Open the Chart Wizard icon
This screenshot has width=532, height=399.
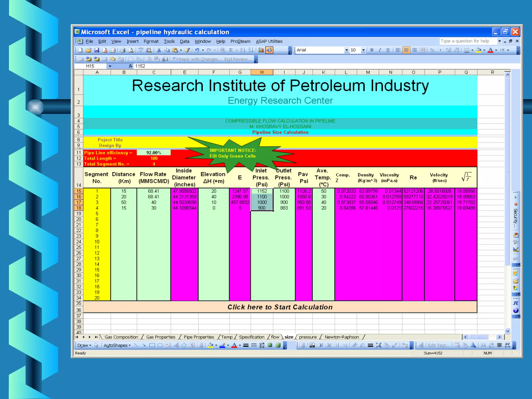tap(261, 50)
